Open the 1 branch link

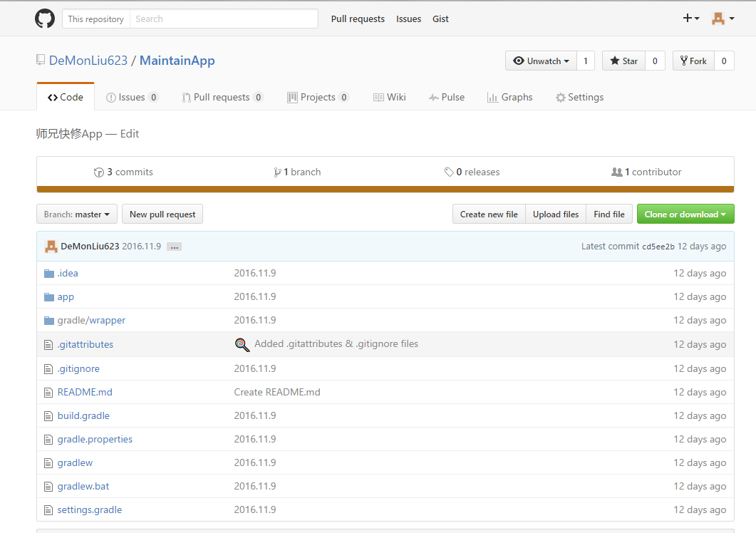click(297, 172)
